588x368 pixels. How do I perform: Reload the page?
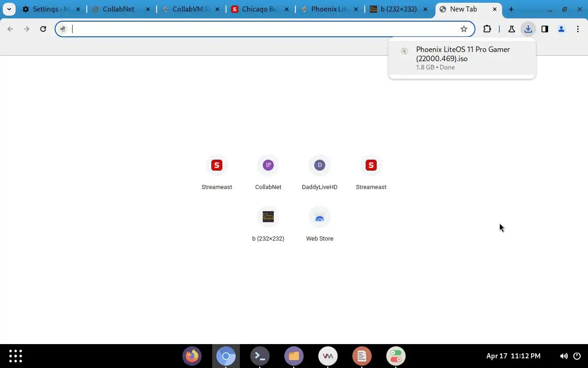click(43, 29)
